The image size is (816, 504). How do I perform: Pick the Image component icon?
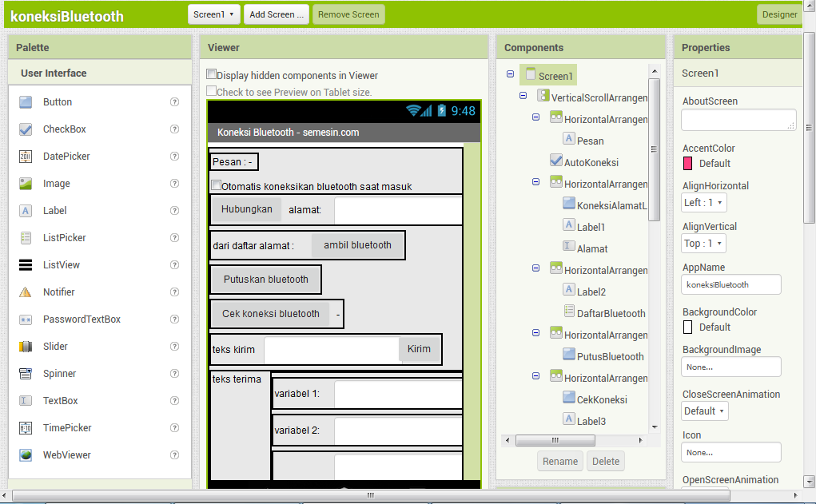[x=26, y=184]
